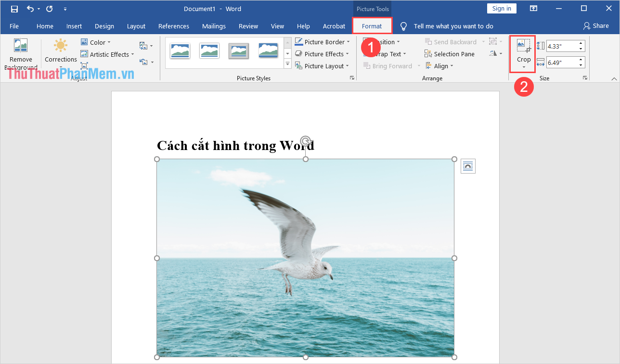Viewport: 620px width, 364px height.
Task: Click Tell me what you want to do
Action: point(453,26)
